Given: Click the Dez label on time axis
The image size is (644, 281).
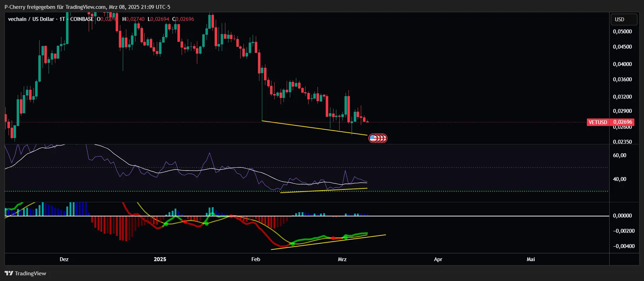Looking at the screenshot, I should pyautogui.click(x=64, y=259).
